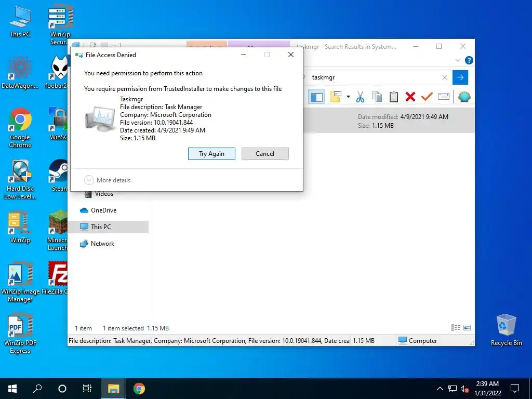Image resolution: width=532 pixels, height=399 pixels.
Task: Open WinZip PDF Express desktop icon
Action: (x=20, y=334)
